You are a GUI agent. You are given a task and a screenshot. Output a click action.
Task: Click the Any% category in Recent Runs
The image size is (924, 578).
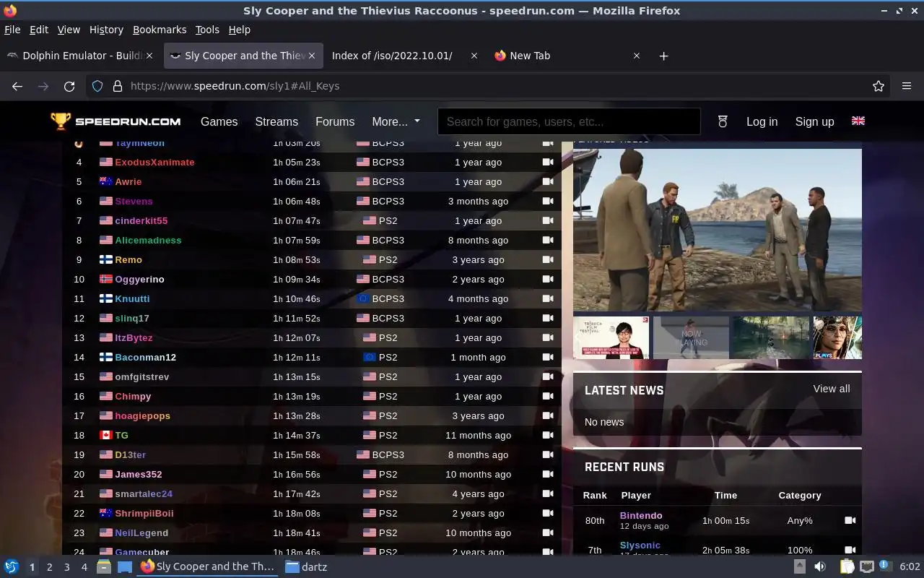[x=800, y=520]
